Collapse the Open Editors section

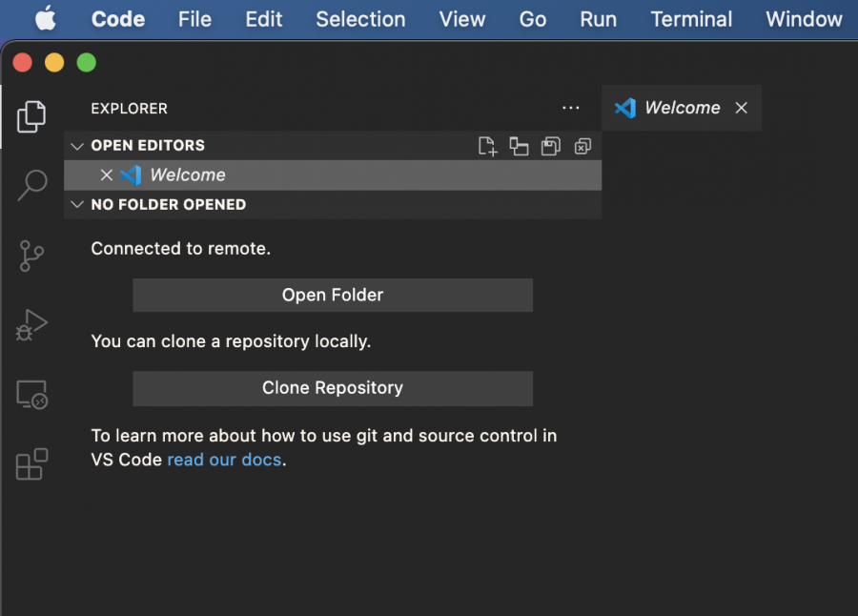coord(77,145)
